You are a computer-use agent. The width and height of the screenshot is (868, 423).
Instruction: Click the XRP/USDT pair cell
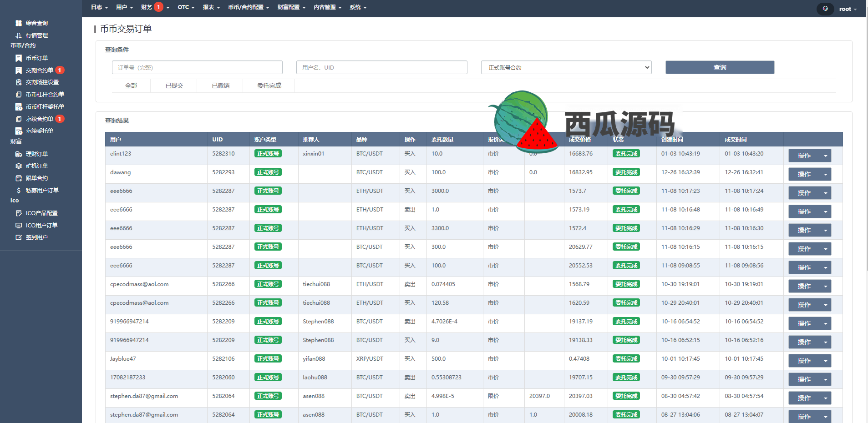[370, 359]
